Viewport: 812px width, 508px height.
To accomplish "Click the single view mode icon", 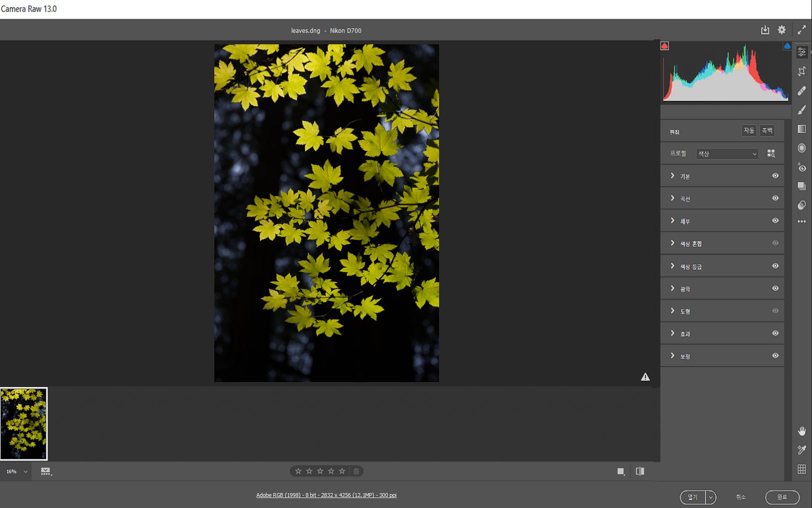I will click(x=621, y=471).
